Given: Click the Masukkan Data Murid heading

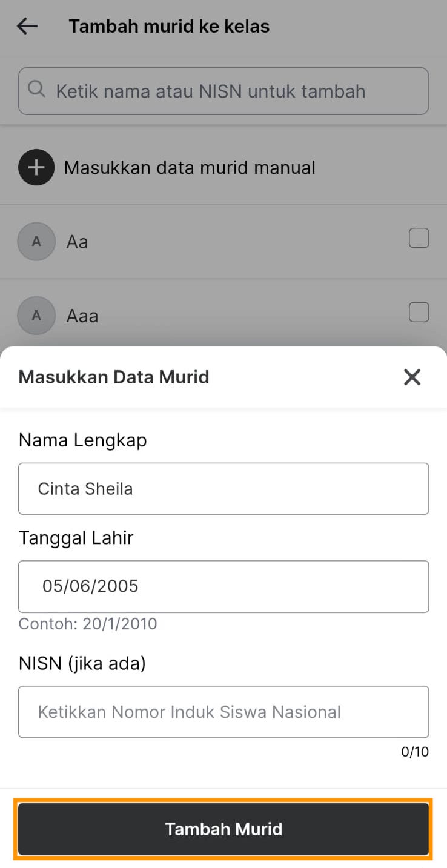Looking at the screenshot, I should coord(114,377).
